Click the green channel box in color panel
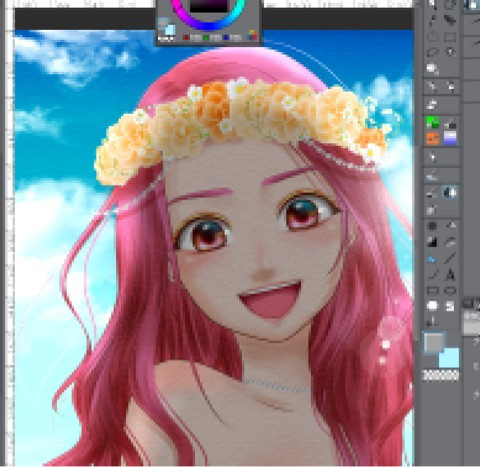The height and width of the screenshot is (467, 480). [206, 38]
